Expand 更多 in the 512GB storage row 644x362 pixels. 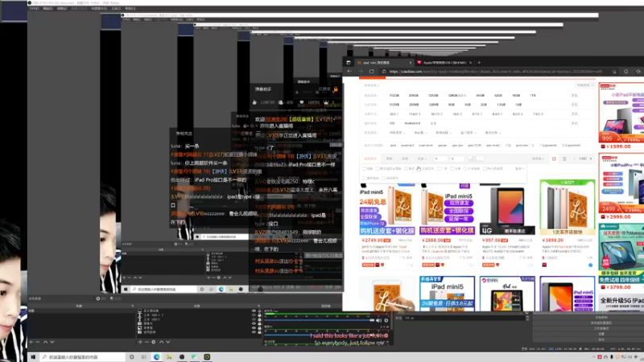click(x=574, y=95)
